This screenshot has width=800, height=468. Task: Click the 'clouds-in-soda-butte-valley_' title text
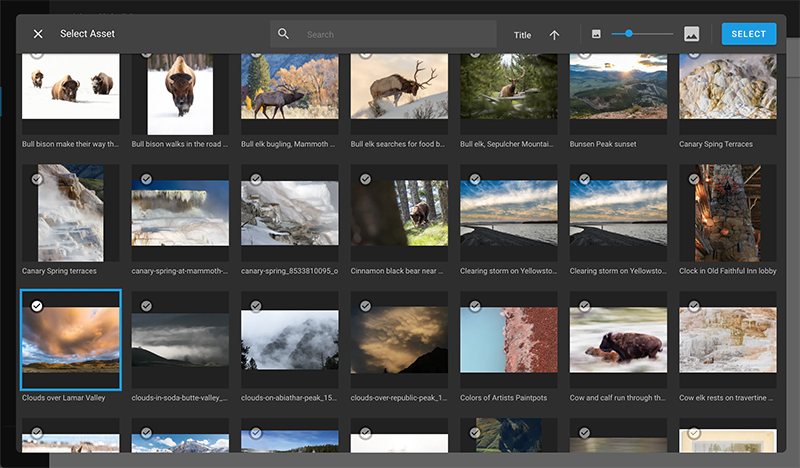[x=179, y=398]
